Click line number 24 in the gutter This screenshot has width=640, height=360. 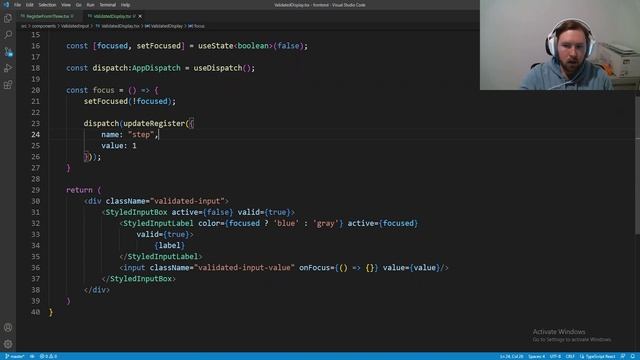point(36,135)
